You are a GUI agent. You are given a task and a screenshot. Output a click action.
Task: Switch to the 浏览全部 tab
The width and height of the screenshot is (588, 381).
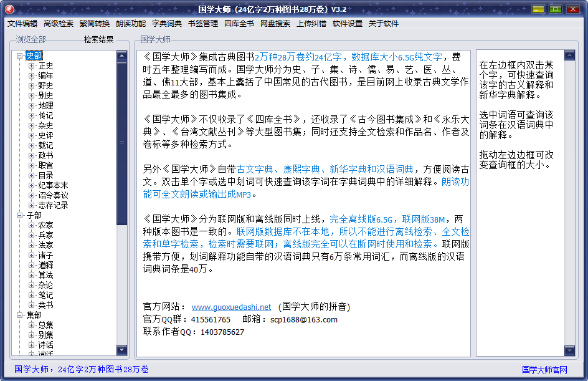click(31, 39)
